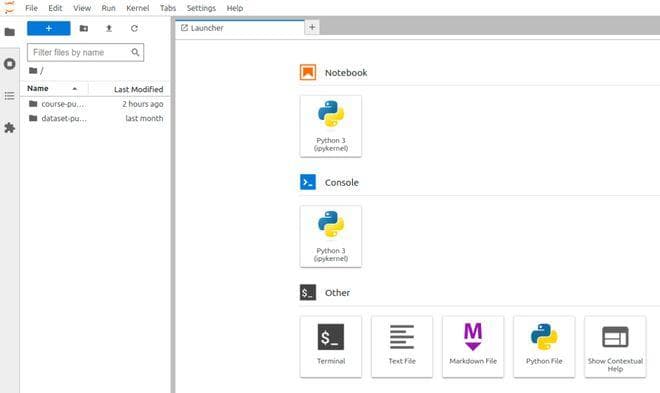
Task: Open the Edit menu
Action: [55, 8]
